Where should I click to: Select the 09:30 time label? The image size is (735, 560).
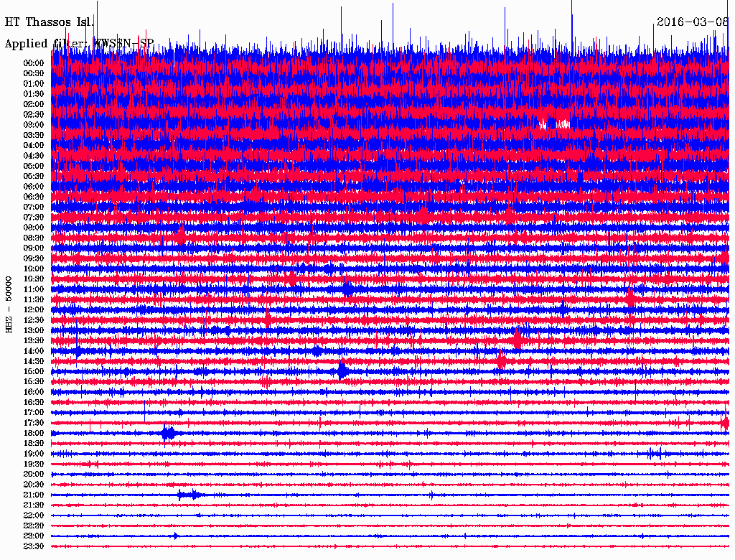(x=34, y=258)
